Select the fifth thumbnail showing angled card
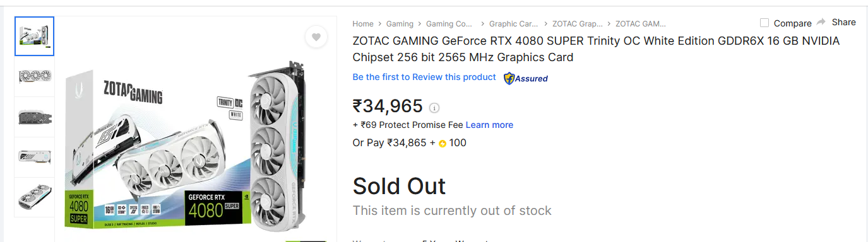Screen dimensions: 868x242 pos(35,197)
